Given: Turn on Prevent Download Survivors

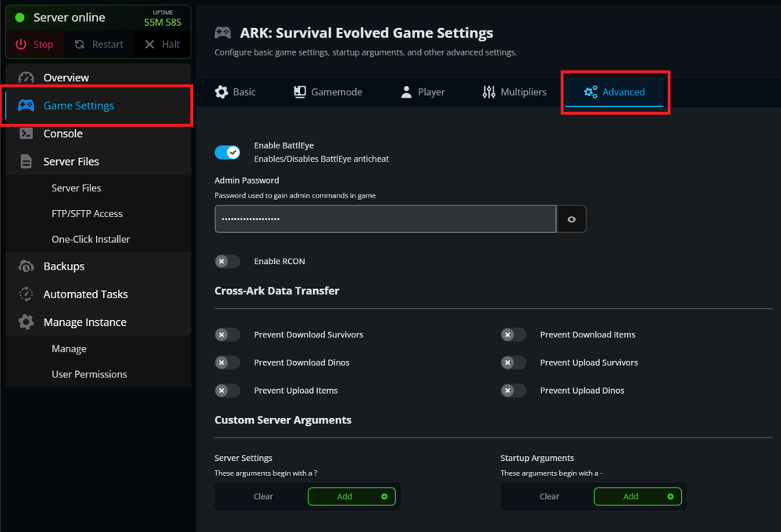Looking at the screenshot, I should 227,334.
